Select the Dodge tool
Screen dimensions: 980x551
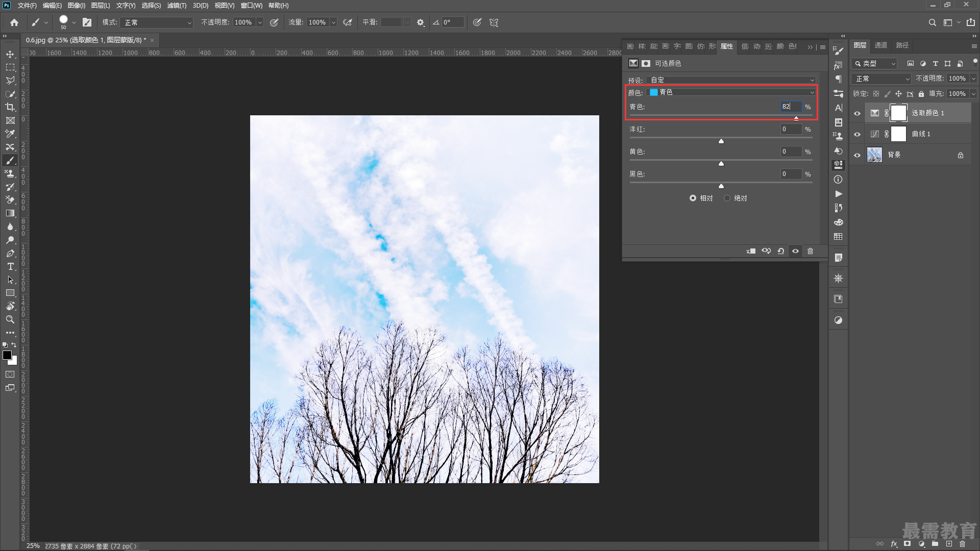click(10, 240)
